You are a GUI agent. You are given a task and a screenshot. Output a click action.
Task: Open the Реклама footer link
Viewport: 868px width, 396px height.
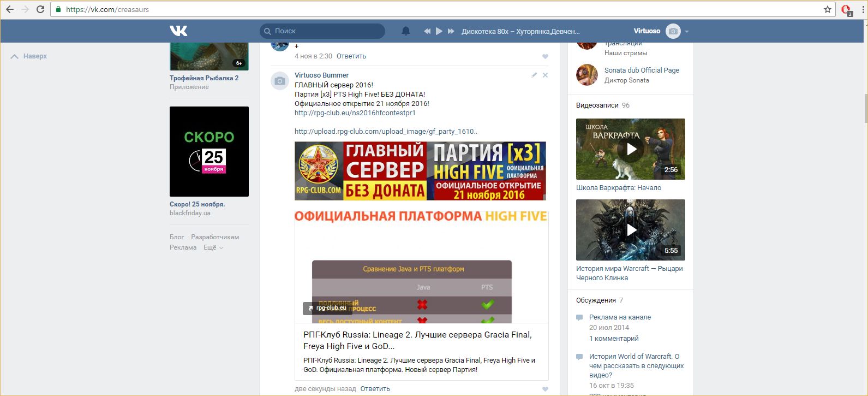183,247
